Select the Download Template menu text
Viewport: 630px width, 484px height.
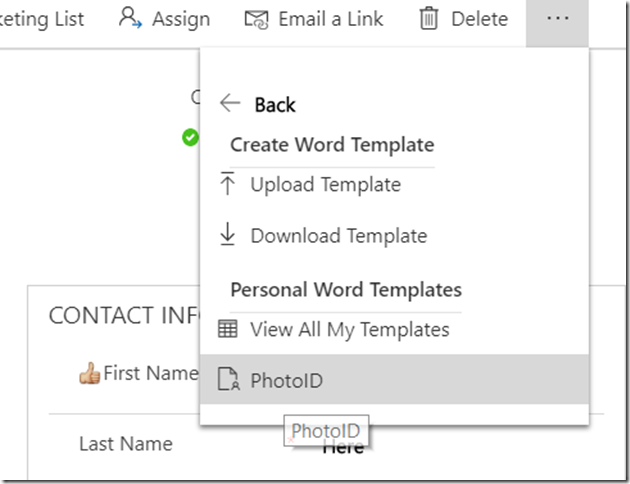click(x=338, y=236)
